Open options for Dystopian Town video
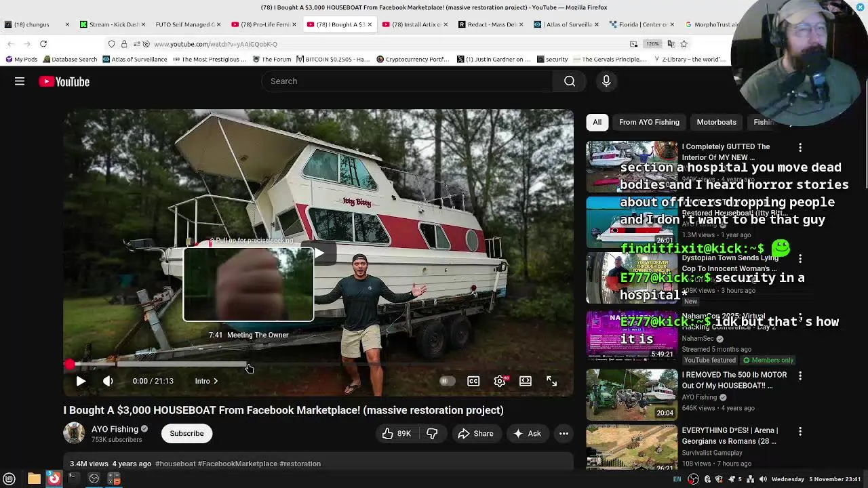The width and height of the screenshot is (868, 488). [800, 259]
